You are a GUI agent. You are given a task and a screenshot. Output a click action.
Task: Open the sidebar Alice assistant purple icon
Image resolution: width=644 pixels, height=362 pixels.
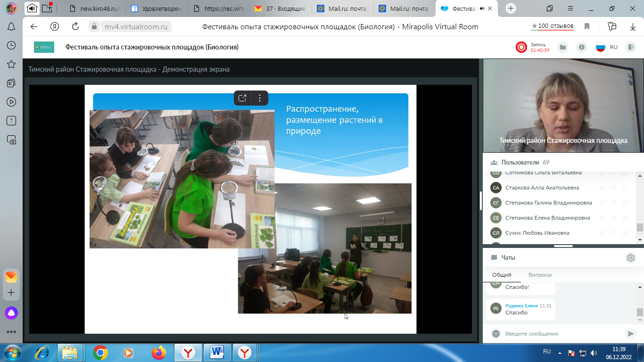click(11, 313)
